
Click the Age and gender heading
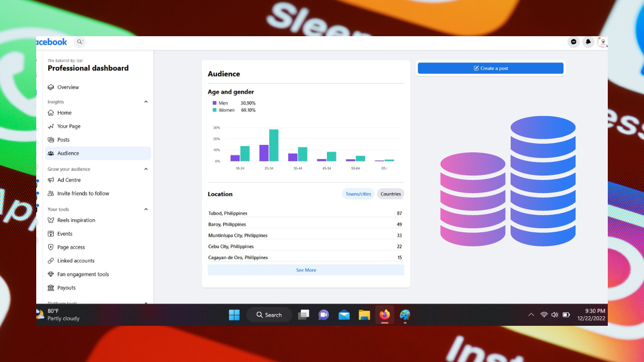231,92
